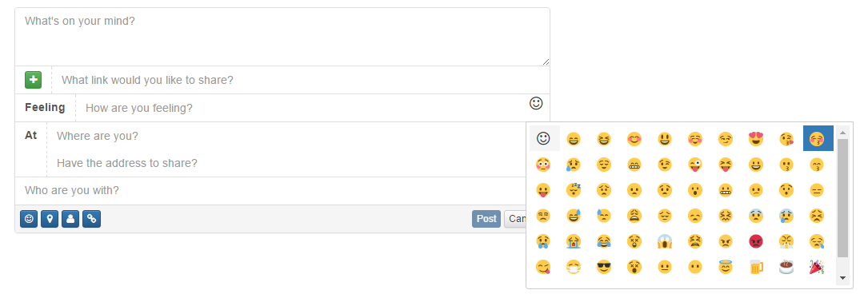Viewport: 868px width, 302px height.
Task: Pick the sunglasses emoji
Action: coord(604,267)
